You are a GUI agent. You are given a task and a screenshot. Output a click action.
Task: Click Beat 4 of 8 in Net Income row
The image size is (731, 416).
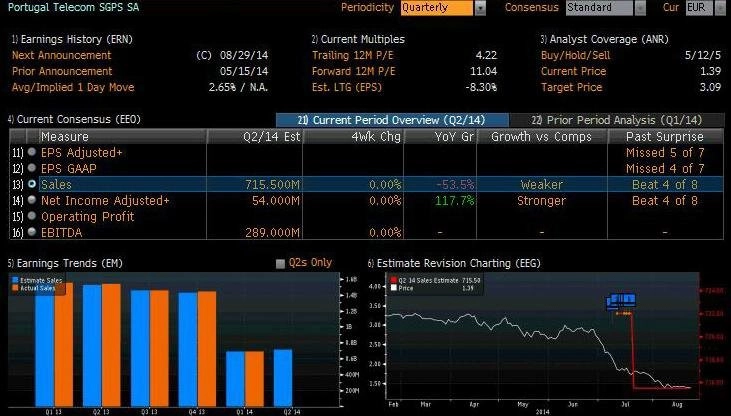click(665, 201)
